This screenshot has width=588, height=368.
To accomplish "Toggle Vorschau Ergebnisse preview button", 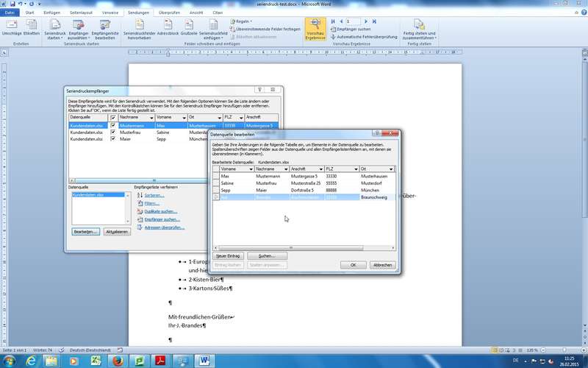I will point(316,29).
